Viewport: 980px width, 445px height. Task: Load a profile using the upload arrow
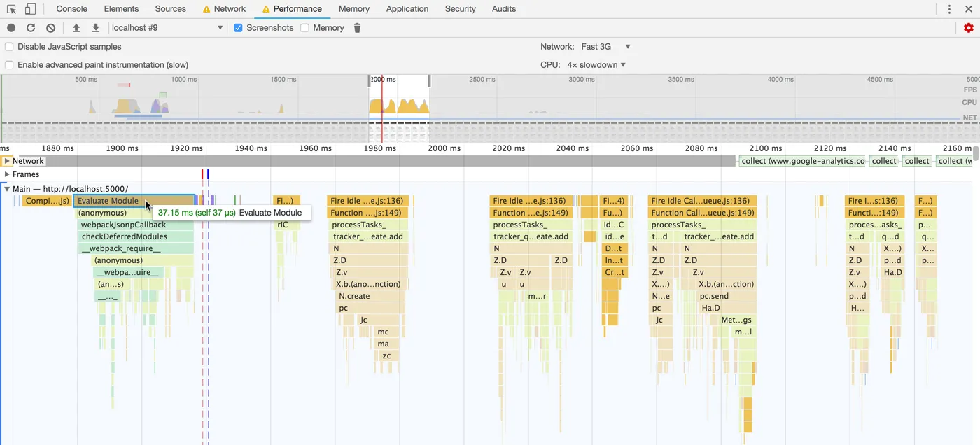click(x=76, y=28)
